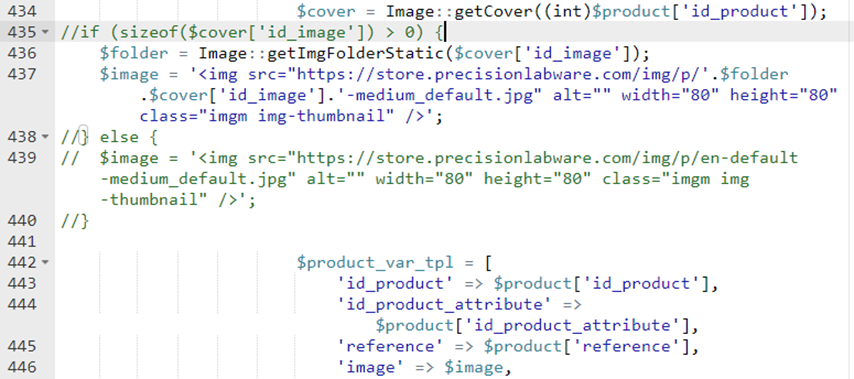
Task: Click the commented sizeof condition on line 435
Action: 253,33
